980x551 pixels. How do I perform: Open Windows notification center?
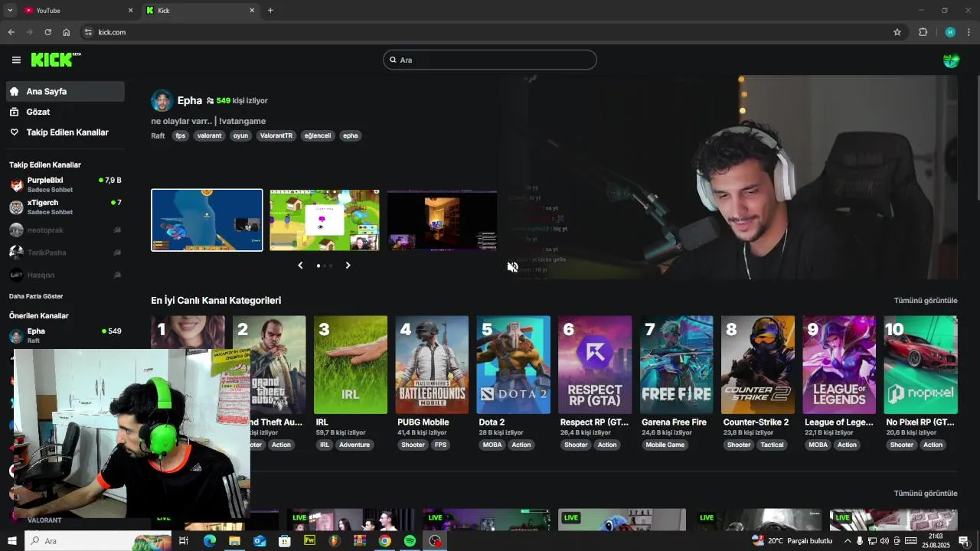tap(963, 541)
